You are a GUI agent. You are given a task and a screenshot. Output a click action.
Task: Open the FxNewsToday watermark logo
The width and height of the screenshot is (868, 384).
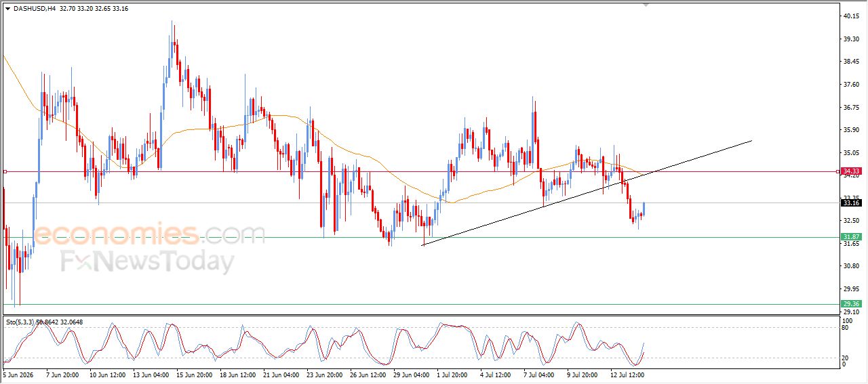pos(148,261)
